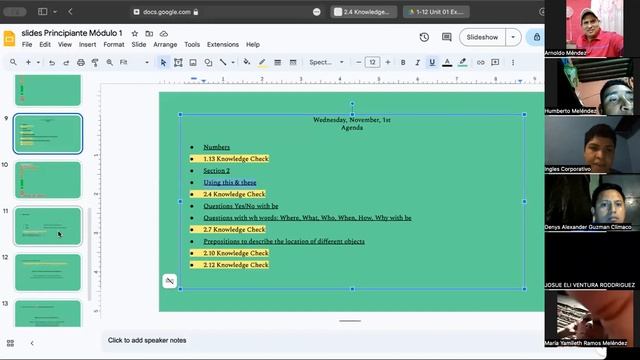Star the presentation
Image resolution: width=640 pixels, height=360 pixels.
(x=135, y=33)
